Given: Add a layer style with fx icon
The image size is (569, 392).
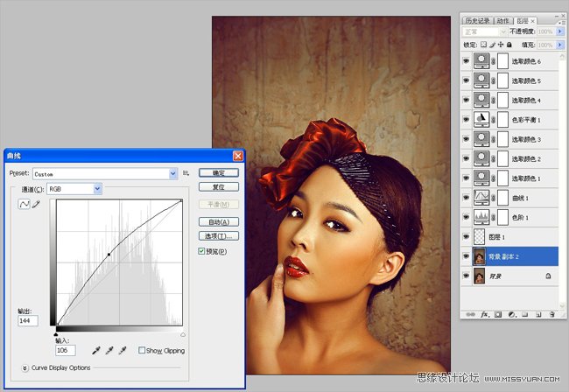Looking at the screenshot, I should [484, 314].
